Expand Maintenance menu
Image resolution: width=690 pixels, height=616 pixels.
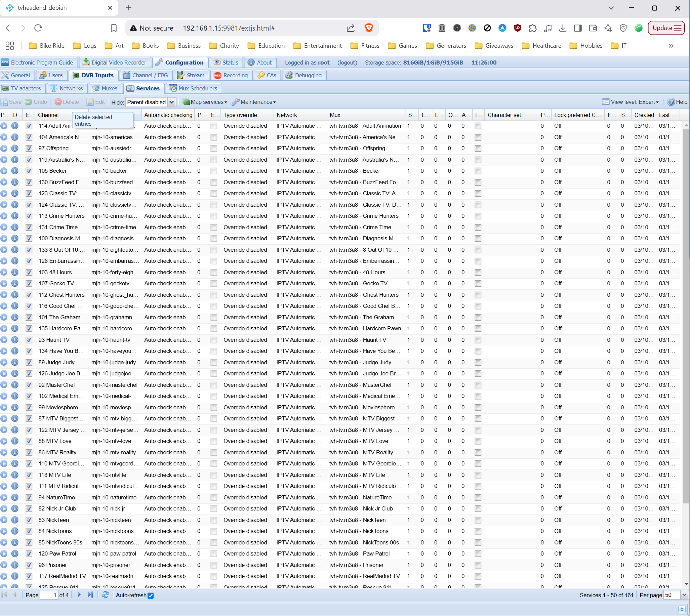click(254, 102)
